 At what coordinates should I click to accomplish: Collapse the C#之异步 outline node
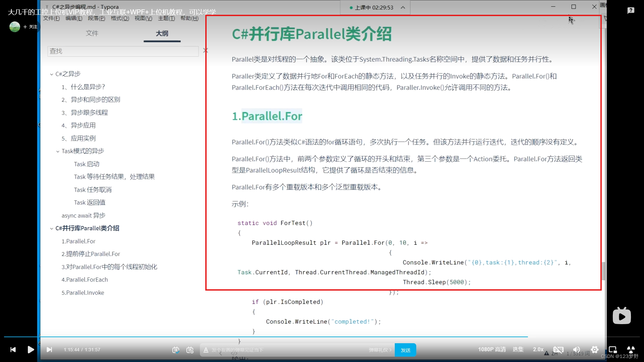point(51,74)
